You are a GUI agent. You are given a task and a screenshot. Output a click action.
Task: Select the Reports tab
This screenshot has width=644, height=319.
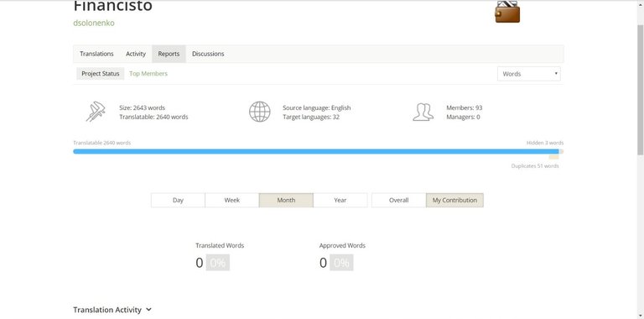coord(169,54)
